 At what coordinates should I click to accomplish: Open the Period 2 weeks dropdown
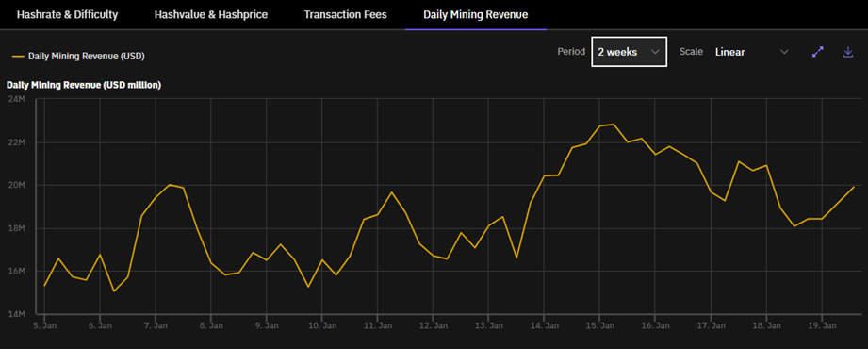pos(629,52)
